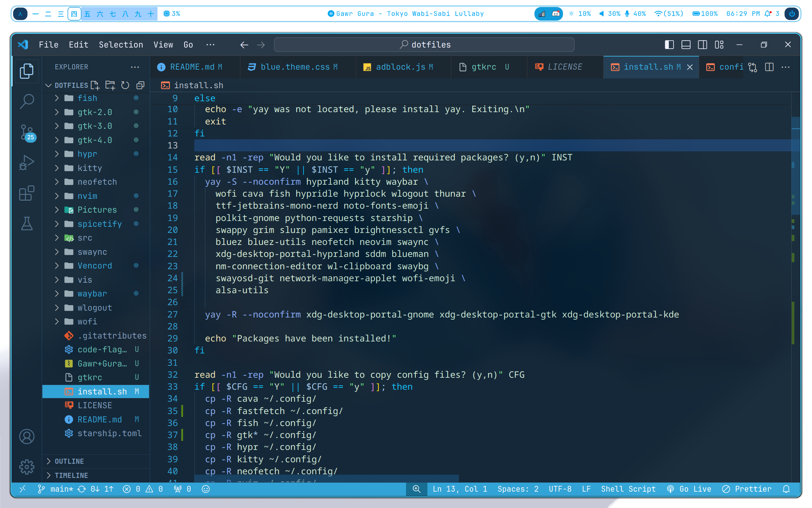Click the New File icon in explorer
This screenshot has width=812, height=508.
[95, 85]
